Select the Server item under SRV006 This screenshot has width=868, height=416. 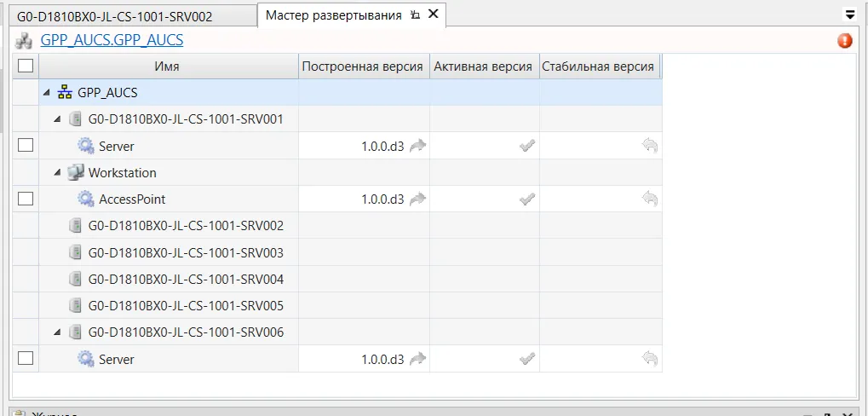tap(116, 359)
